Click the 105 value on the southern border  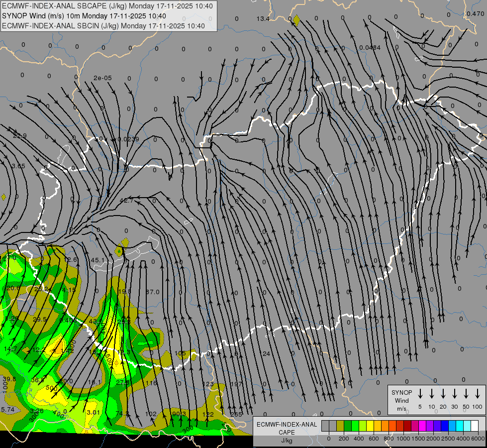(x=180, y=353)
